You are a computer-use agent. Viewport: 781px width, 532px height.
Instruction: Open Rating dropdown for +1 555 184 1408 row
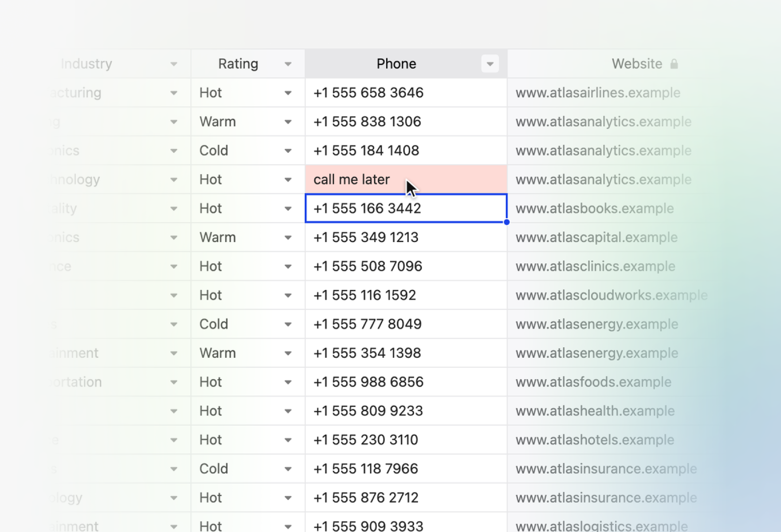tap(288, 151)
